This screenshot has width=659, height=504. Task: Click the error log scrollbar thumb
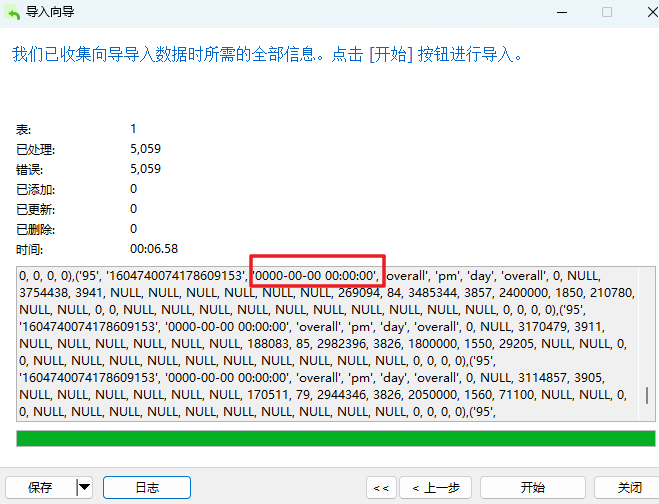(647, 395)
